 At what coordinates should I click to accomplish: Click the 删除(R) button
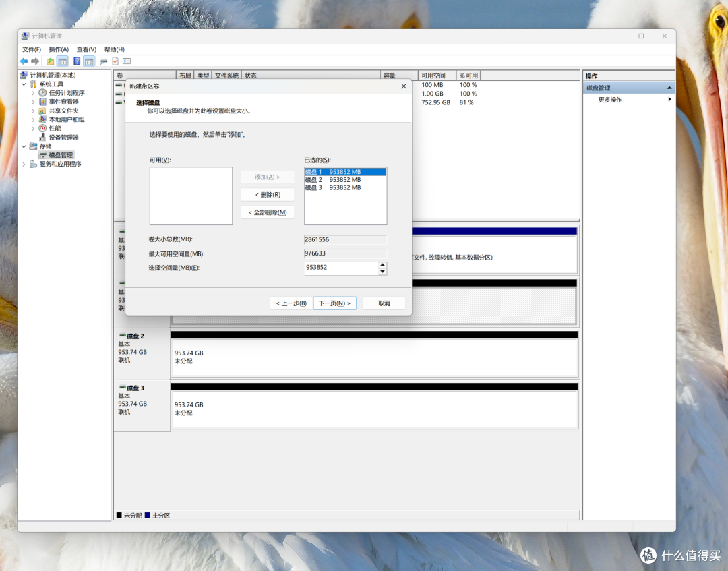pos(268,195)
